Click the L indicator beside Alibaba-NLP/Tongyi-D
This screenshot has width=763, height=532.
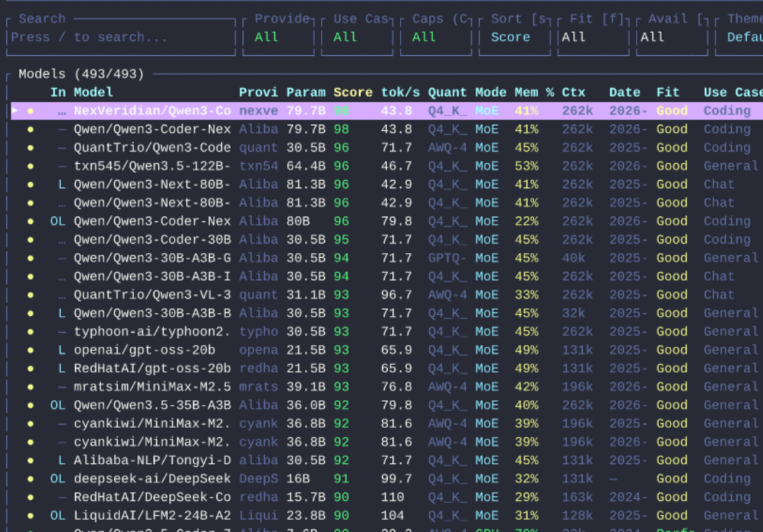(x=61, y=461)
